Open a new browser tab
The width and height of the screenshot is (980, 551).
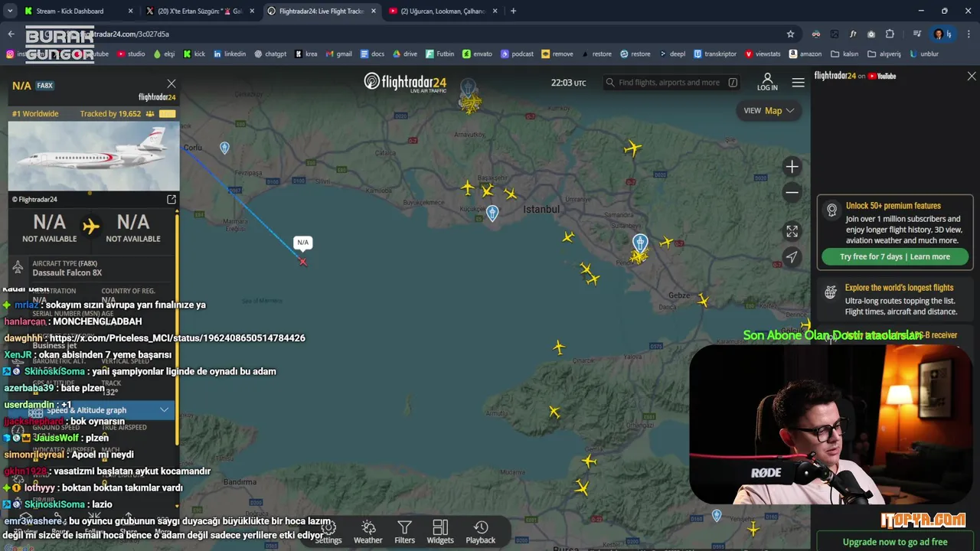click(x=513, y=11)
